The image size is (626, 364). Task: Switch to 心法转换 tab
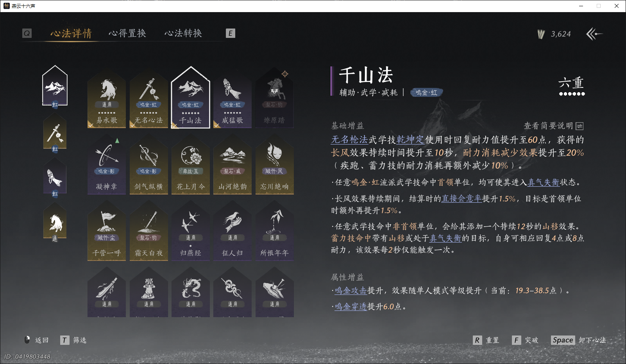(x=183, y=34)
